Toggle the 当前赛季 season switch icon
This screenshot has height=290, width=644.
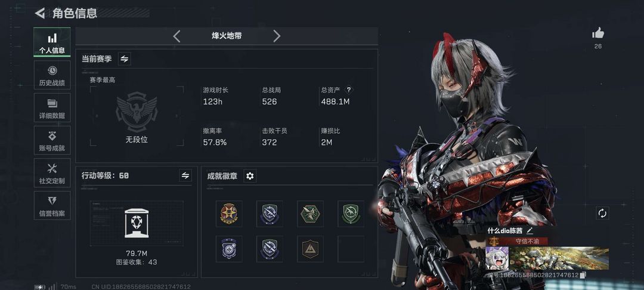(125, 58)
